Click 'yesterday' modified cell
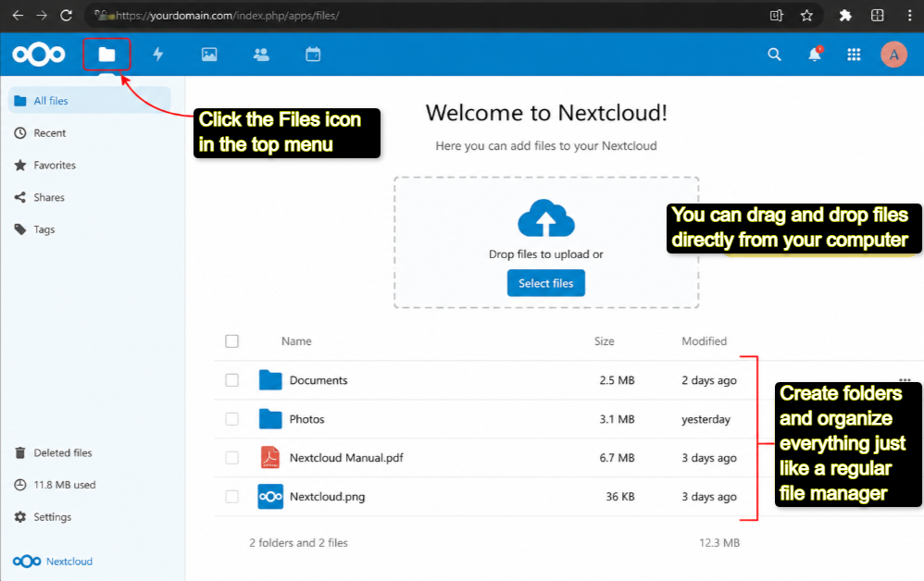924x581 pixels. click(706, 419)
